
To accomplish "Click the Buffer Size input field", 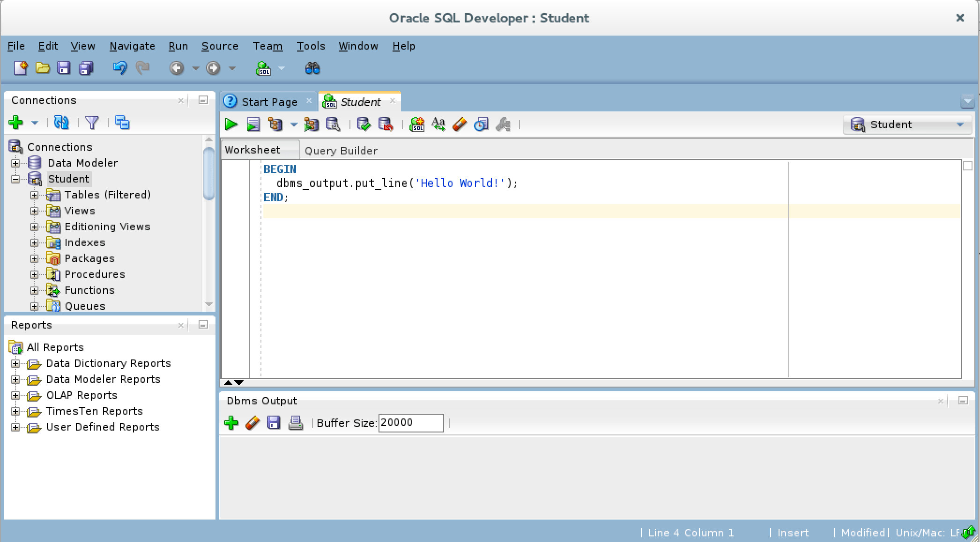I will (x=410, y=423).
